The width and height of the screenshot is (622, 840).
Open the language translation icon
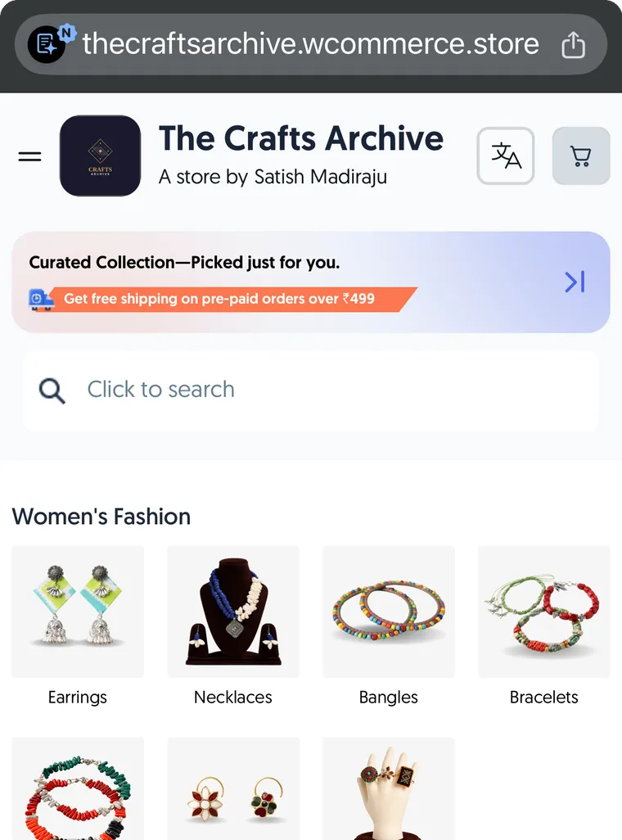(x=506, y=156)
